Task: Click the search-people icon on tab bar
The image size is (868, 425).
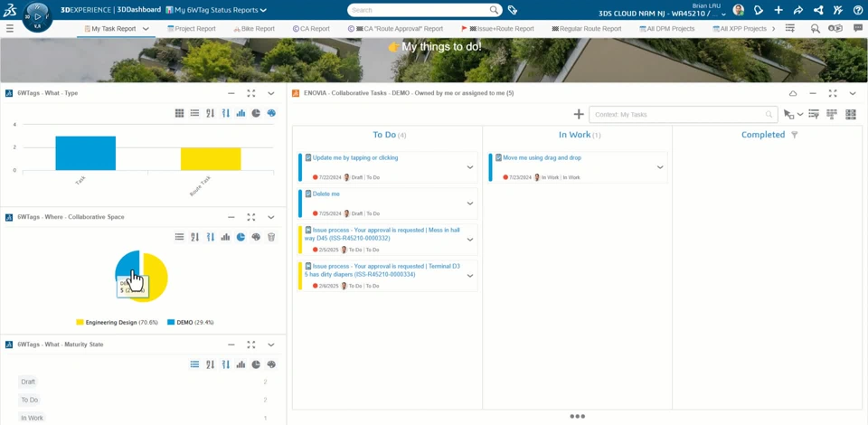Action: pos(815,29)
